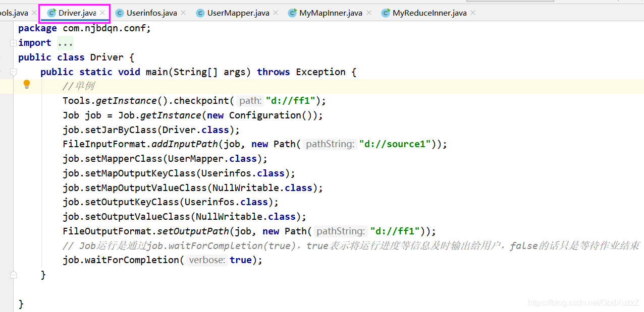Click job.setOutputKeyClass(Userinfos.class) line
644x312 pixels.
click(171, 202)
